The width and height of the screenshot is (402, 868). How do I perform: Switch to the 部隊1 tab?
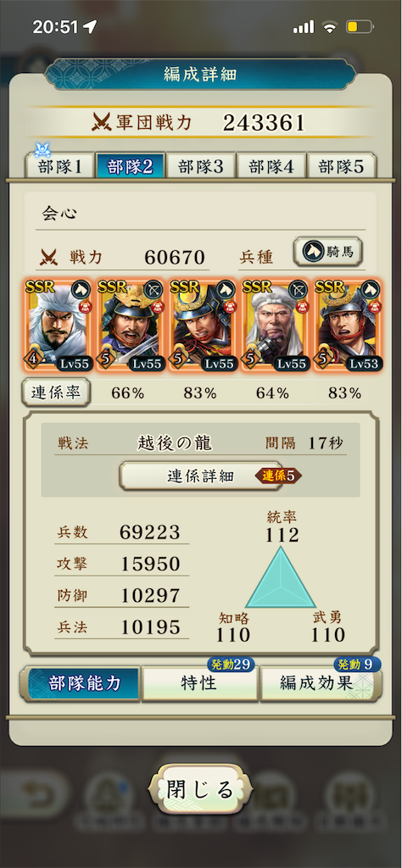coord(60,167)
